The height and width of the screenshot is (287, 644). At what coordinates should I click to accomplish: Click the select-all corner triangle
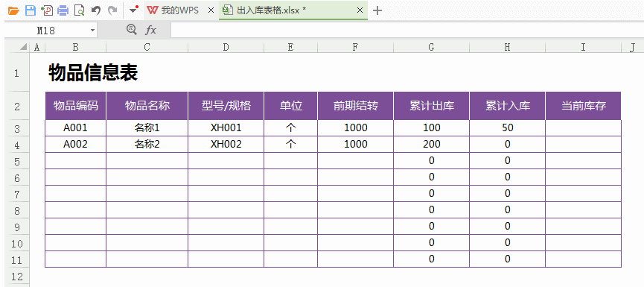tap(24, 48)
